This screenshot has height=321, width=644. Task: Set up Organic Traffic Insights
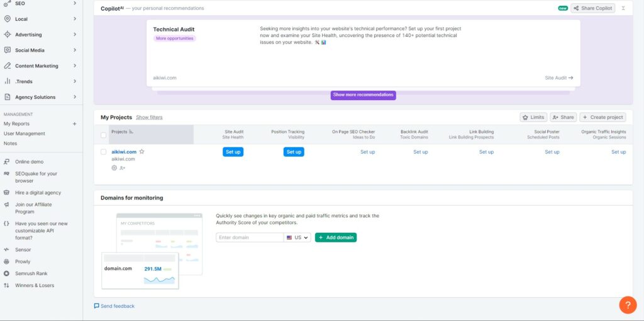619,152
